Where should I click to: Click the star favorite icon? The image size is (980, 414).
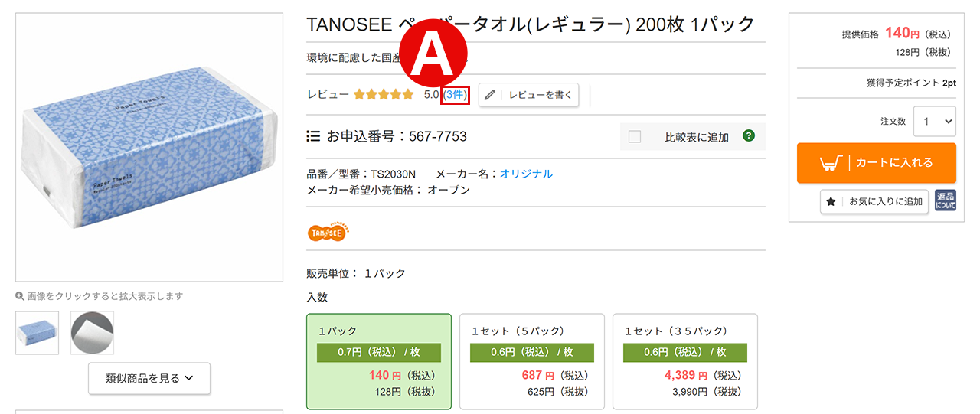(831, 202)
